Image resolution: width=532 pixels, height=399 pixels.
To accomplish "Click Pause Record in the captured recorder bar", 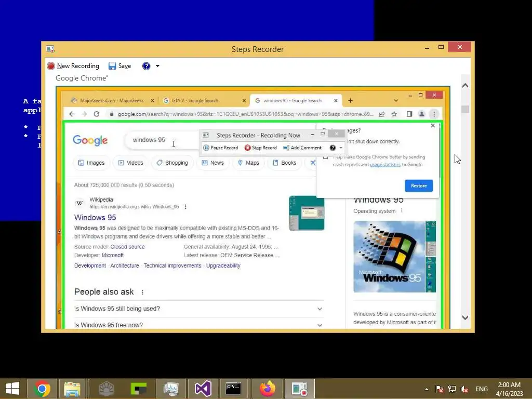I will click(x=220, y=148).
